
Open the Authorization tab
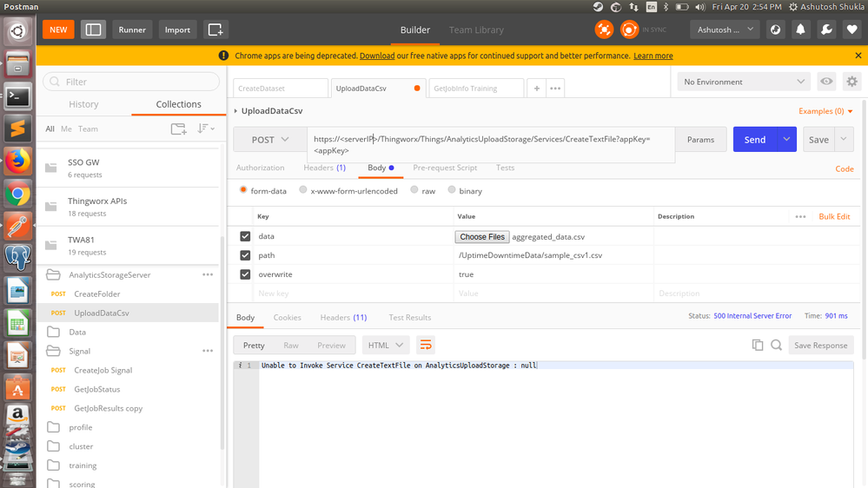coord(260,168)
